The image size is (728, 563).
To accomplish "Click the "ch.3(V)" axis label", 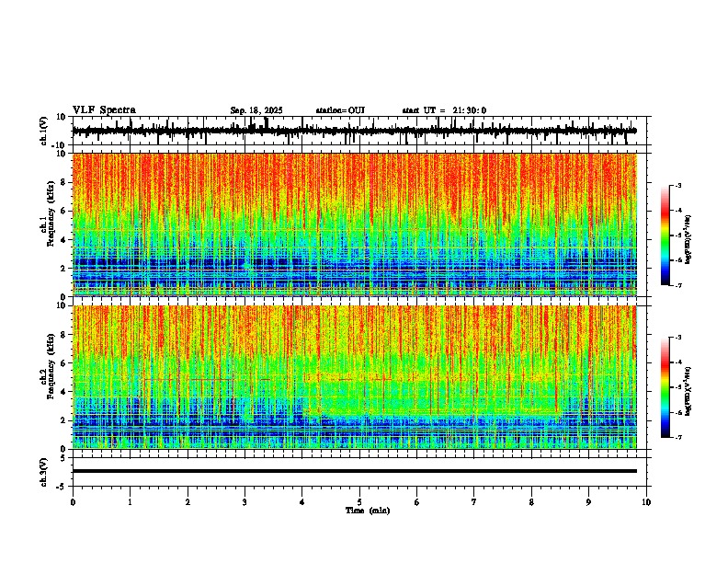I will tap(44, 472).
